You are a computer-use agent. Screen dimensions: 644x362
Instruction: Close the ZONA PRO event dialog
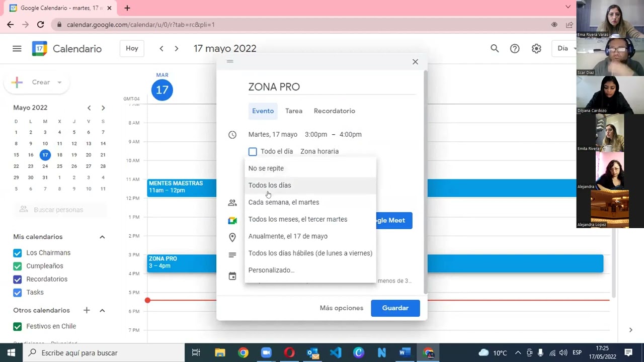pos(415,62)
